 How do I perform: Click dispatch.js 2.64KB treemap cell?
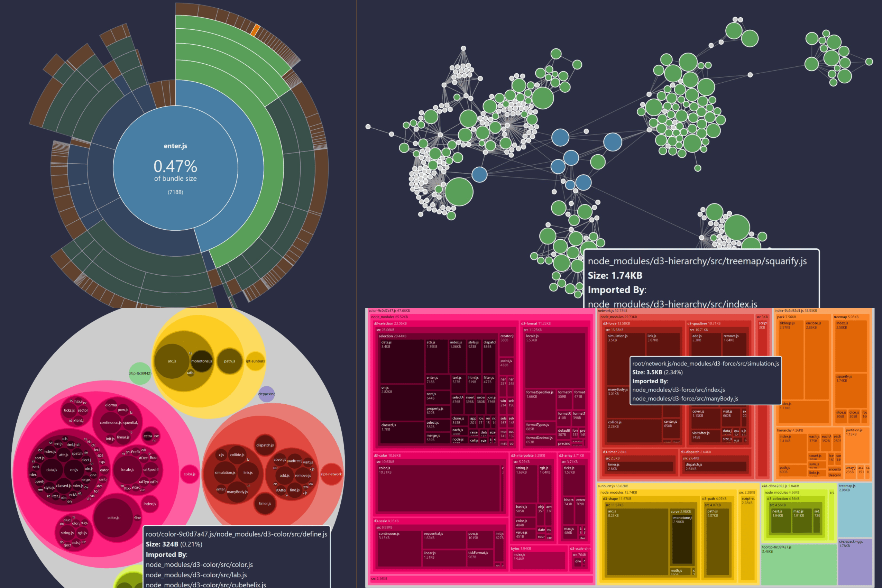(716, 467)
